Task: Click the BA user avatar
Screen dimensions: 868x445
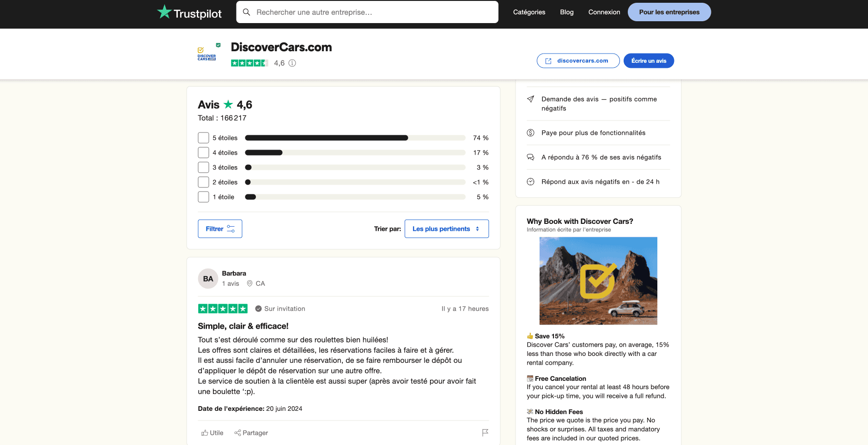Action: tap(208, 279)
